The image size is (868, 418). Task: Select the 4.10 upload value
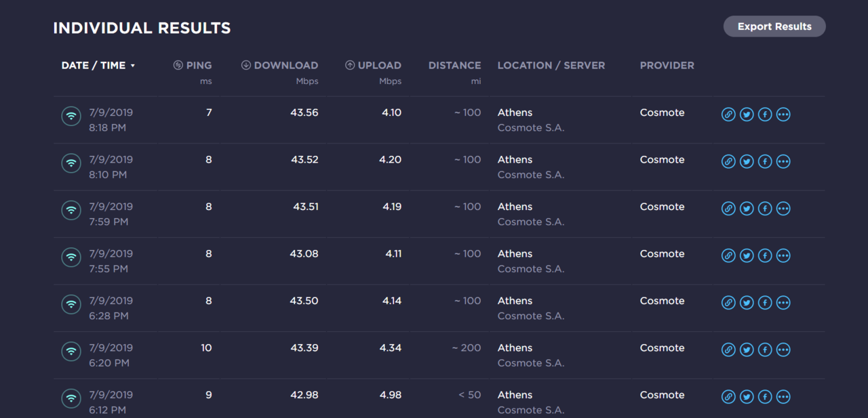392,112
